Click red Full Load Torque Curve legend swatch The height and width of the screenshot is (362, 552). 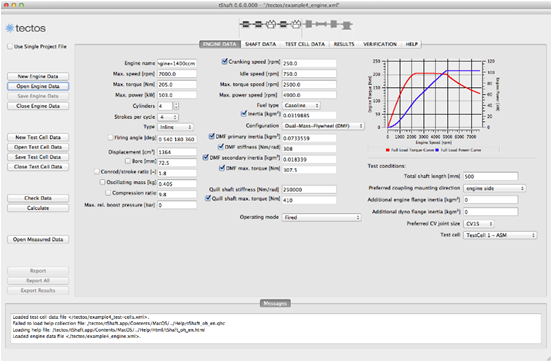point(388,150)
